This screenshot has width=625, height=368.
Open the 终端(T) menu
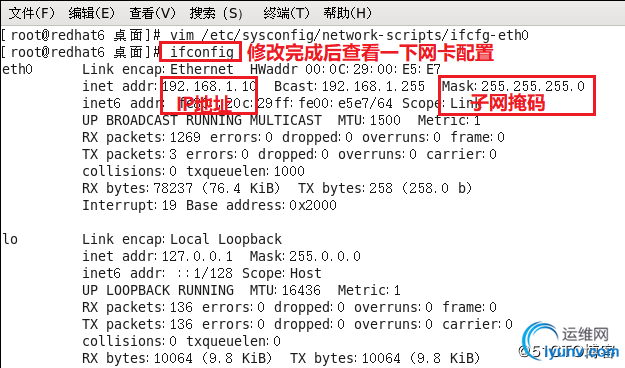tap(286, 13)
